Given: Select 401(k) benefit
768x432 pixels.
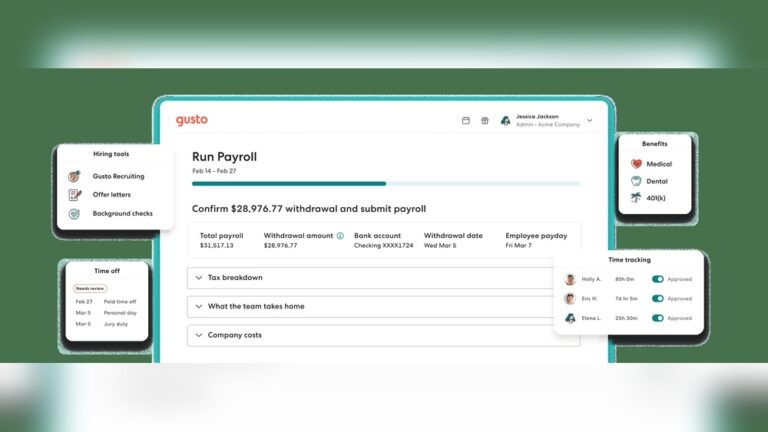Looking at the screenshot, I should 656,198.
